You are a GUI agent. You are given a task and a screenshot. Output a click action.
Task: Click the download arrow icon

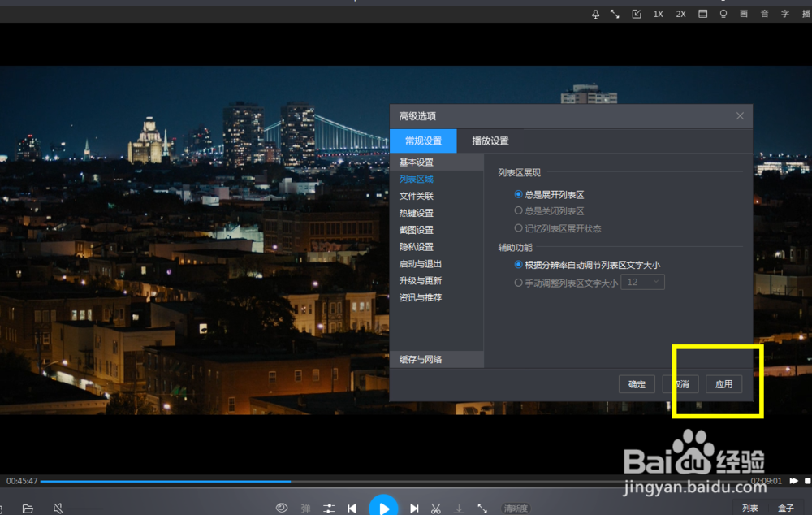point(459,509)
